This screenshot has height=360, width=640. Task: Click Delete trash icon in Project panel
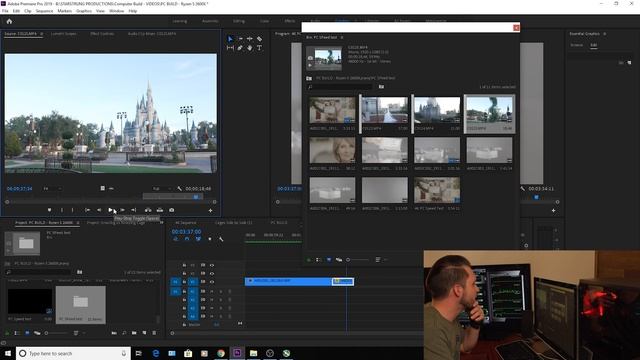pyautogui.click(x=154, y=333)
